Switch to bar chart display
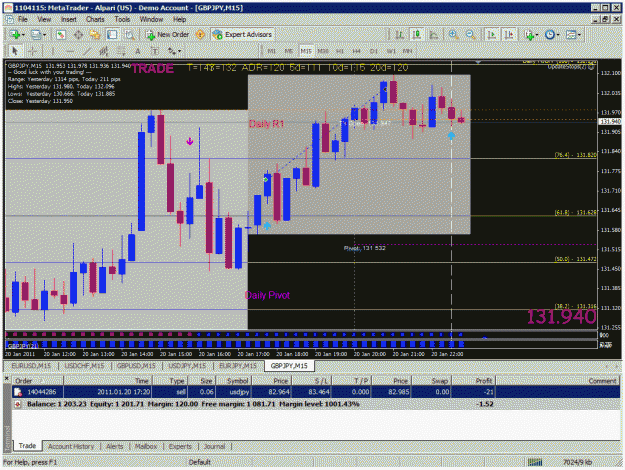 [x=399, y=35]
